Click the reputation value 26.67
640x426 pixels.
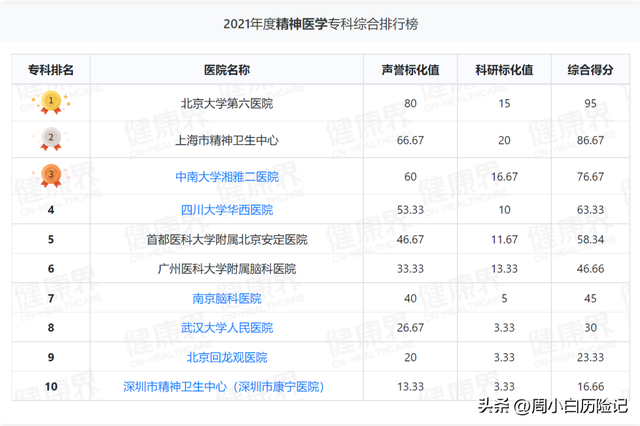point(410,328)
